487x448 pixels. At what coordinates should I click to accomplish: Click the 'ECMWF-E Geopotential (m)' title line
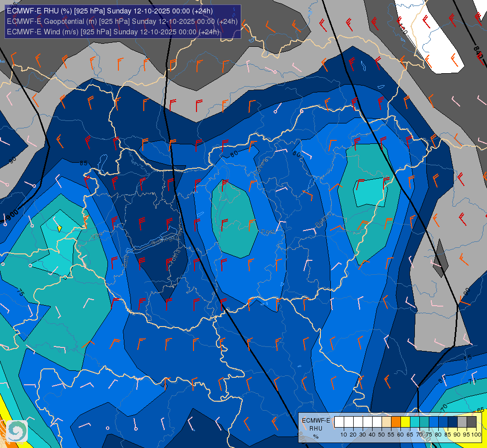(122, 21)
